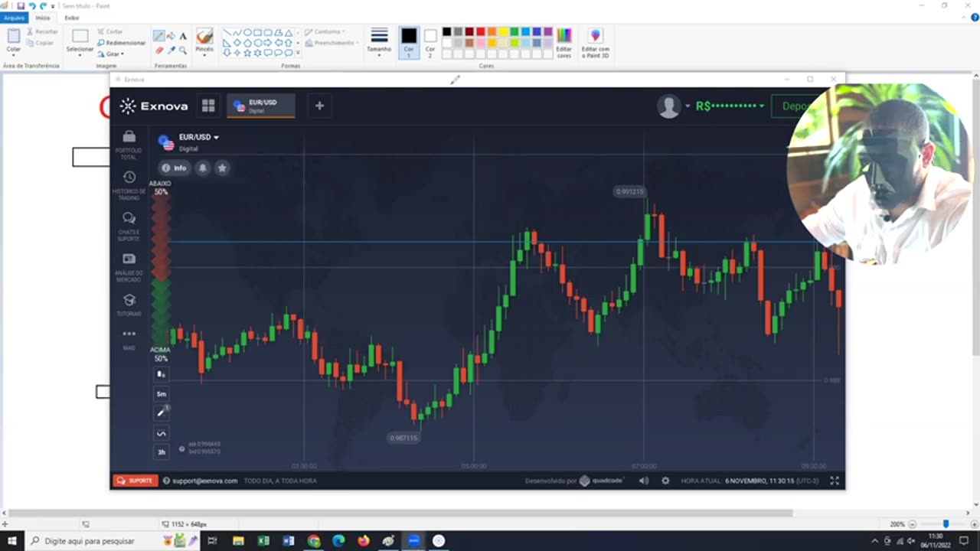Image resolution: width=980 pixels, height=551 pixels.
Task: Pick yellow color swatch in Paint palette
Action: click(x=503, y=31)
